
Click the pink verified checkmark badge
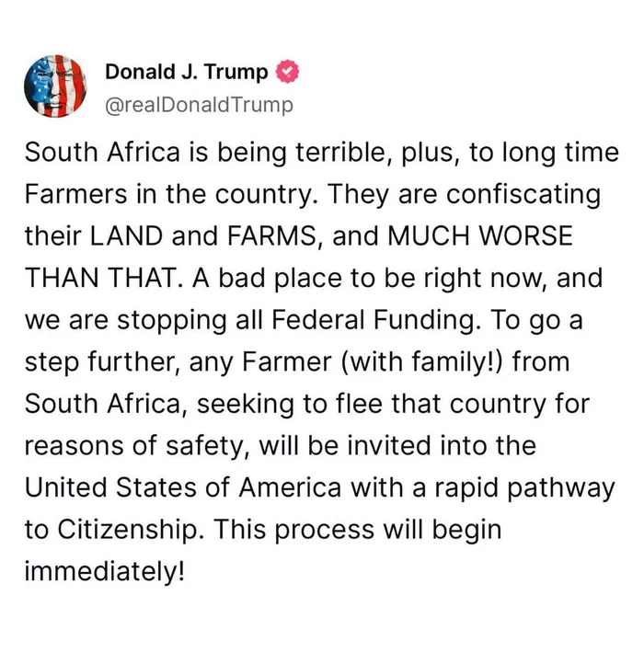pos(287,72)
